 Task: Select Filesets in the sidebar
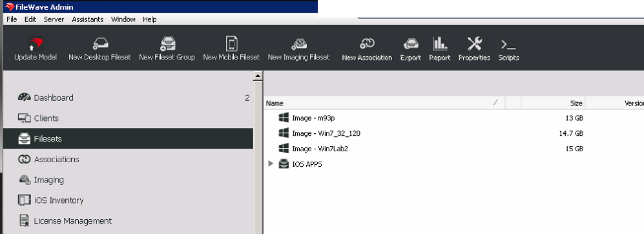(128, 138)
